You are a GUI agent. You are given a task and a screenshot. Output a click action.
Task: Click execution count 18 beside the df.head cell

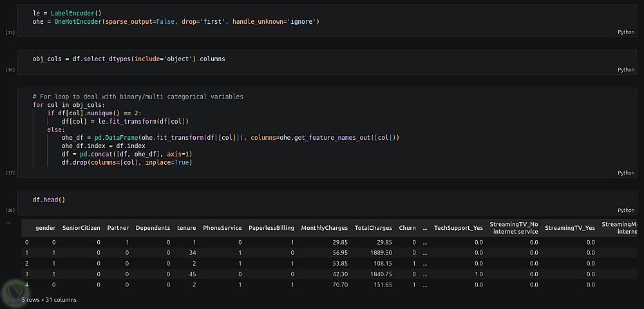pyautogui.click(x=10, y=211)
